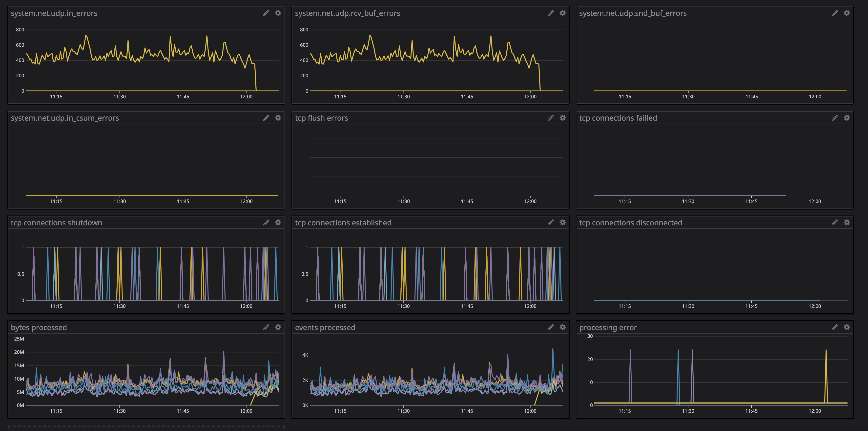868x431 pixels.
Task: Click the edit pencil on tcp connections established
Action: 551,223
